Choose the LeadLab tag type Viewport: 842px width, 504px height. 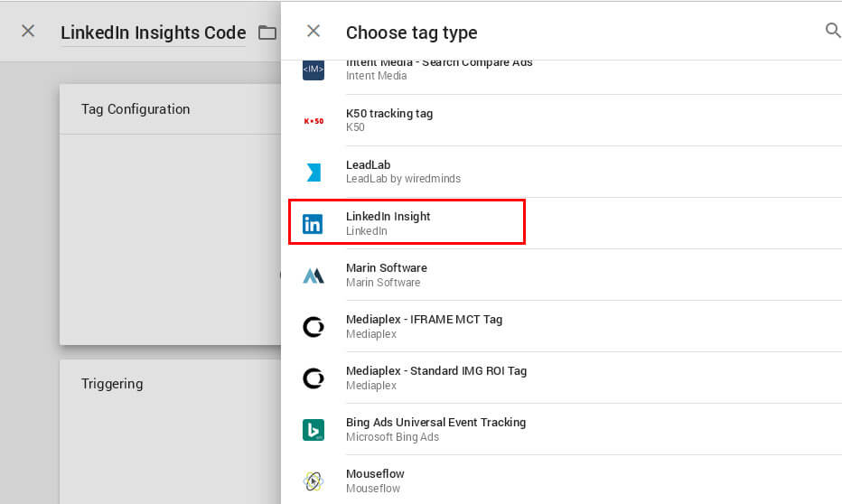561,172
